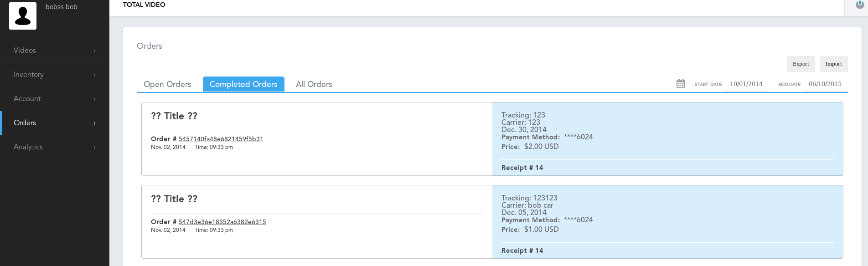
Task: Click the bobss bob username
Action: coord(62,7)
